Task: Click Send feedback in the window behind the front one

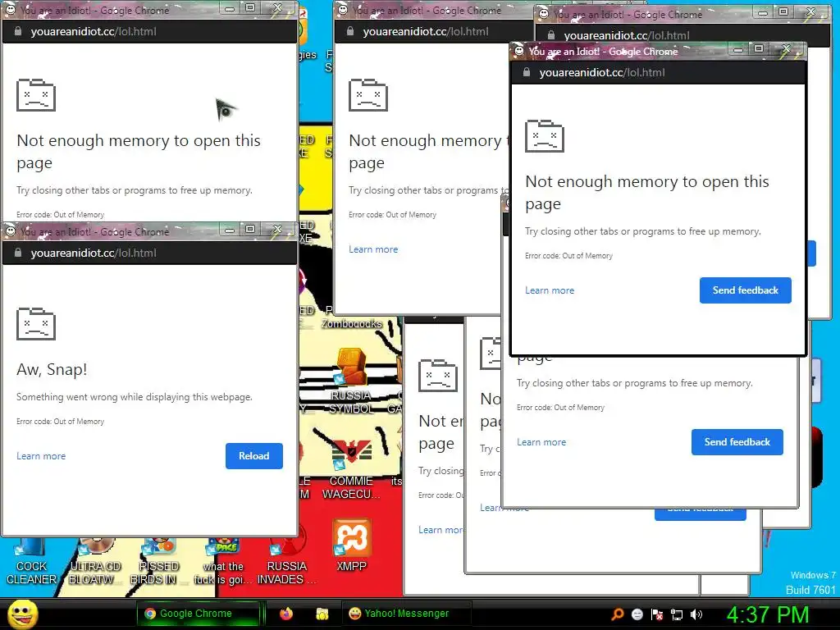Action: (737, 442)
